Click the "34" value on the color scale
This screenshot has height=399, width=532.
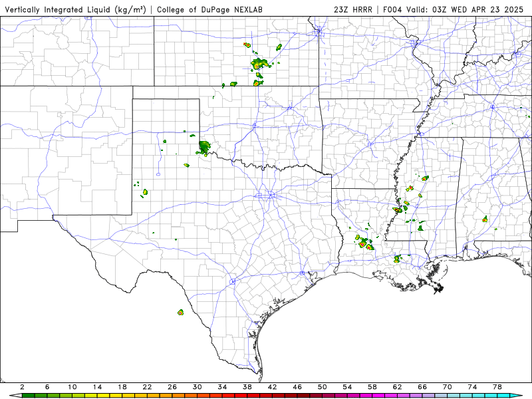(222, 387)
